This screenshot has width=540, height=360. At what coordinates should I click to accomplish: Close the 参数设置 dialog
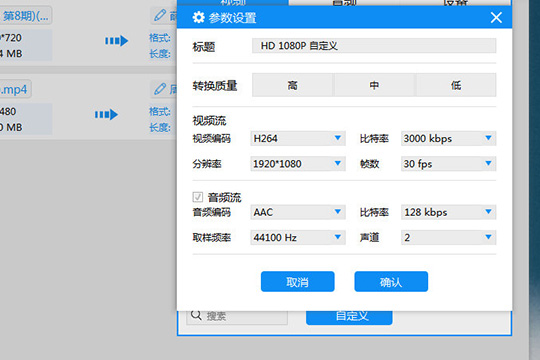pyautogui.click(x=496, y=17)
